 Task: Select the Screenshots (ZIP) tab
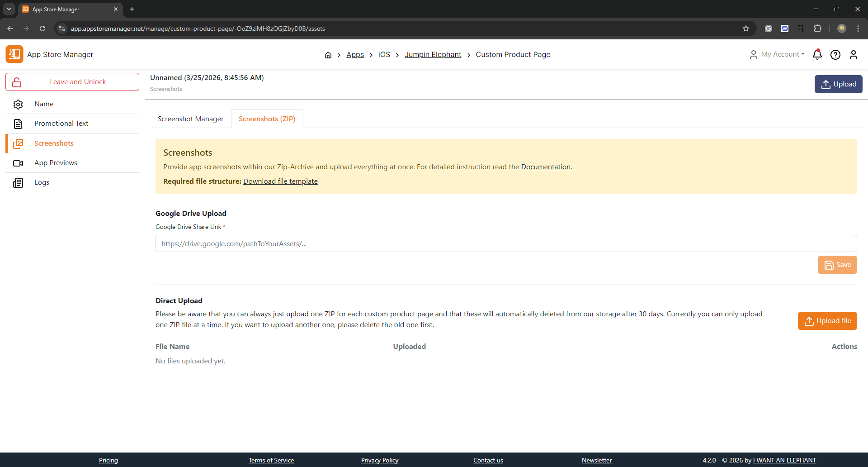point(267,119)
